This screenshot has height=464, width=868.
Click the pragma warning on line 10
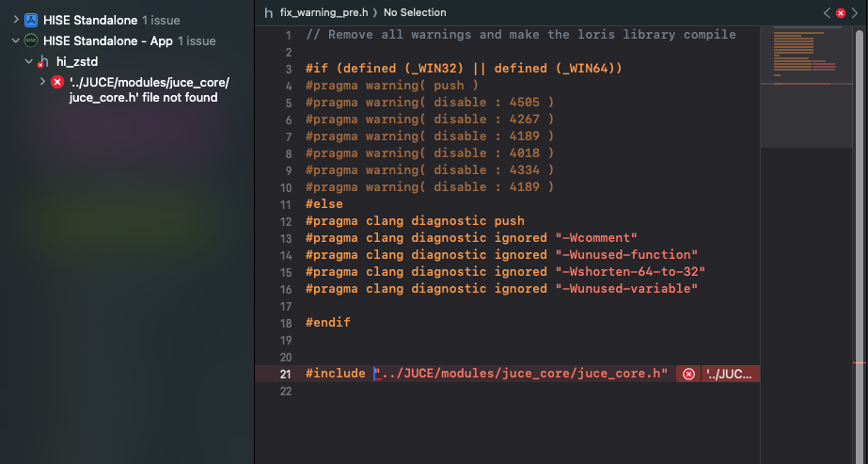tap(430, 186)
